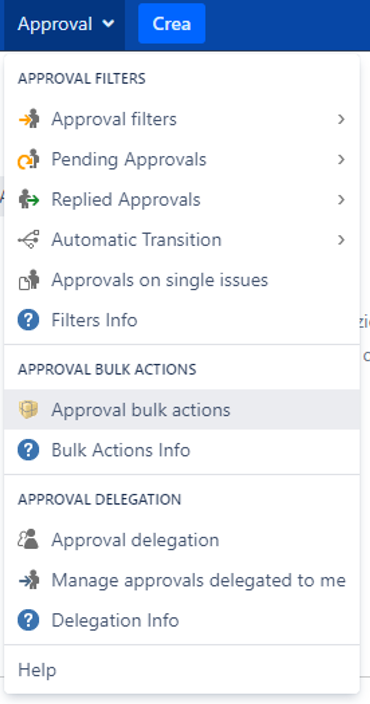Click the blue Create button
370x704 pixels.
172,24
